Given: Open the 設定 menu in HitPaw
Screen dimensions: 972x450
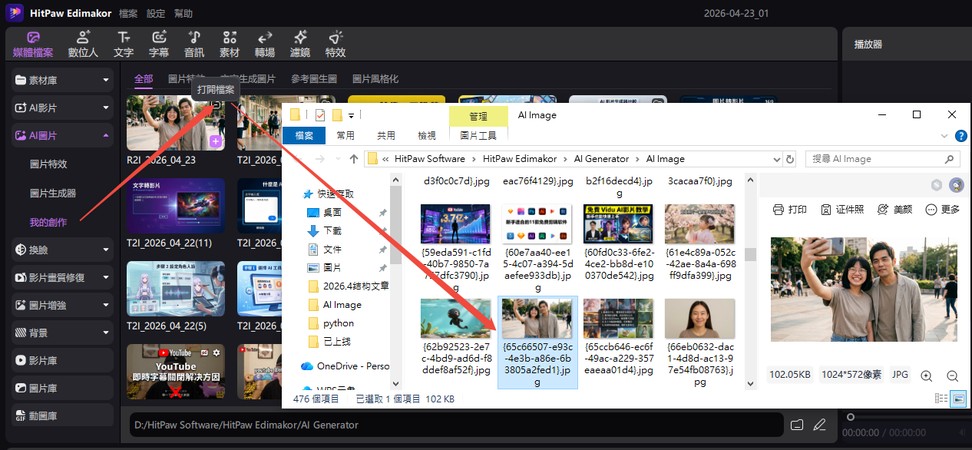Looking at the screenshot, I should click(156, 13).
